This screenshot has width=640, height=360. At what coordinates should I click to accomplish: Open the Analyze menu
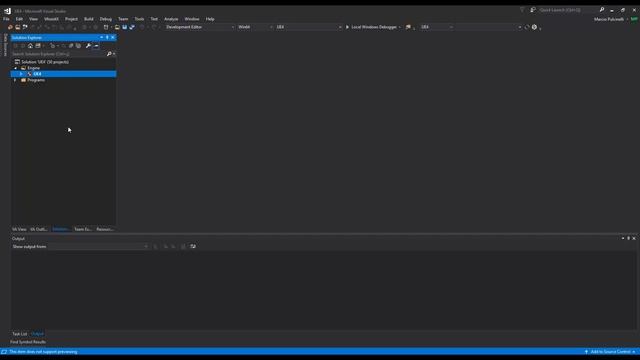point(171,19)
